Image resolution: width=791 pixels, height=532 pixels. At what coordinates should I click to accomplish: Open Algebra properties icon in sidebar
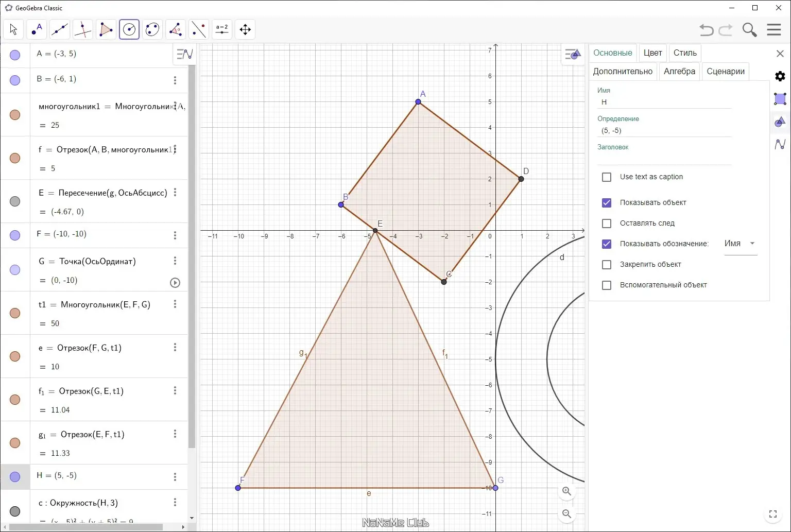(x=780, y=144)
